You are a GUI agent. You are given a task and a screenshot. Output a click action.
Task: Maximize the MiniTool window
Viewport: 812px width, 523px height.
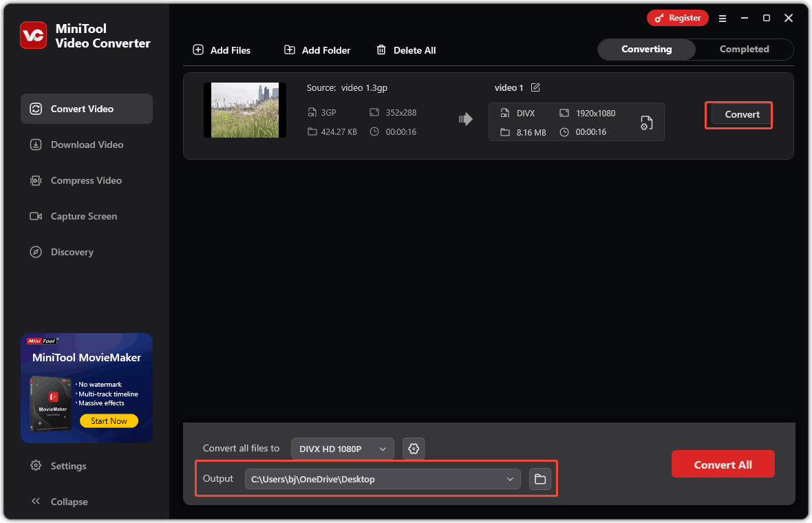767,18
